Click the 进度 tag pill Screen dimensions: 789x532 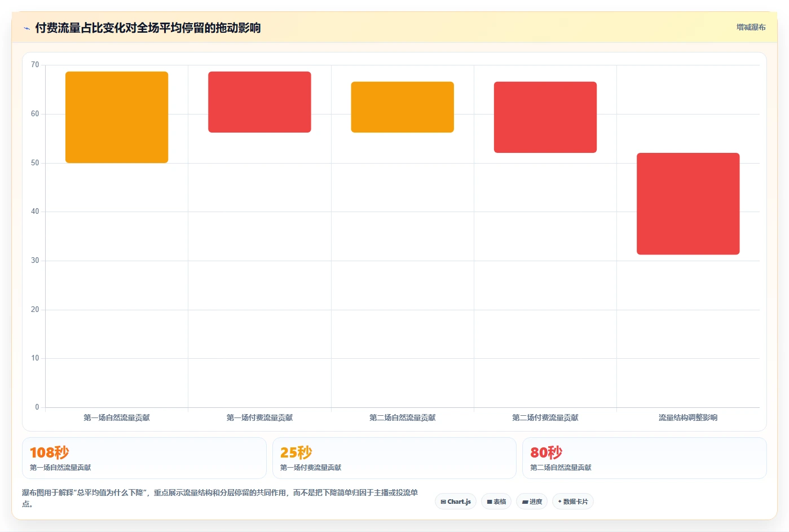[532, 502]
